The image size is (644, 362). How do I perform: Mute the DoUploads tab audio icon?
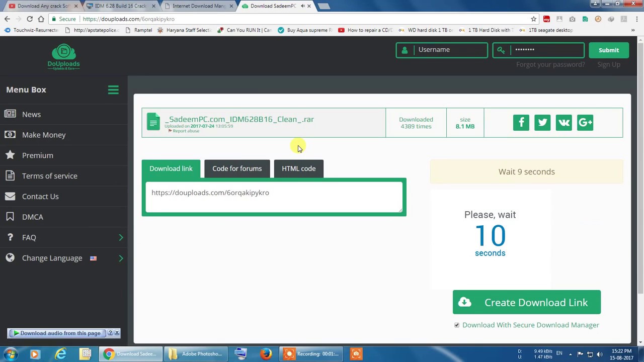tap(302, 6)
